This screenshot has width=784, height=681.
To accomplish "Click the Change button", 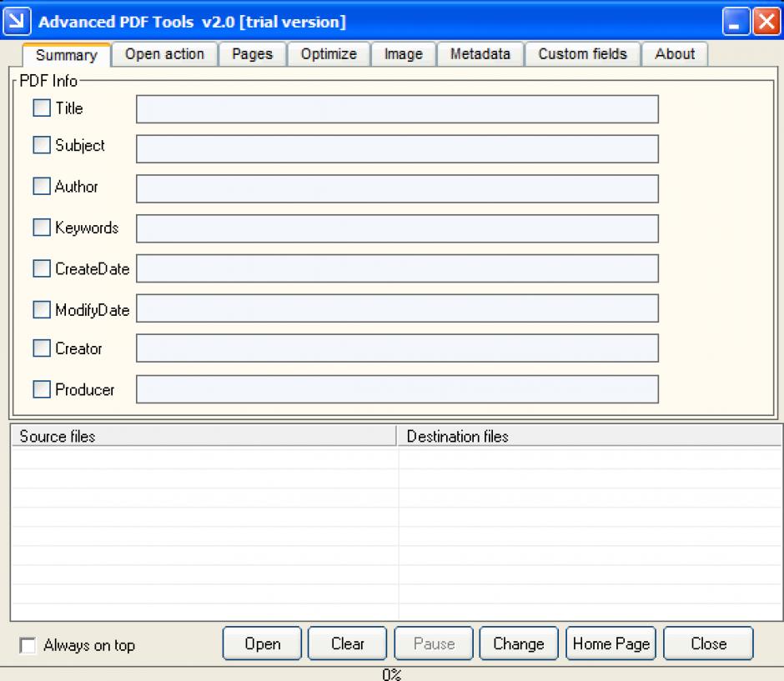I will 519,643.
